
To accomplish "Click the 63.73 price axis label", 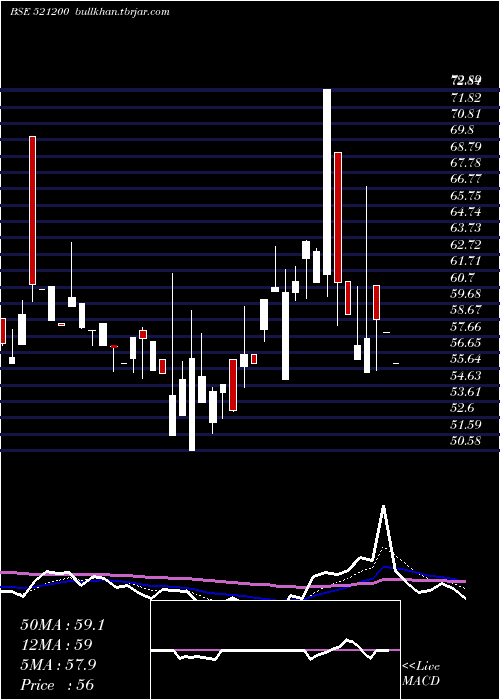I will pos(466,228).
